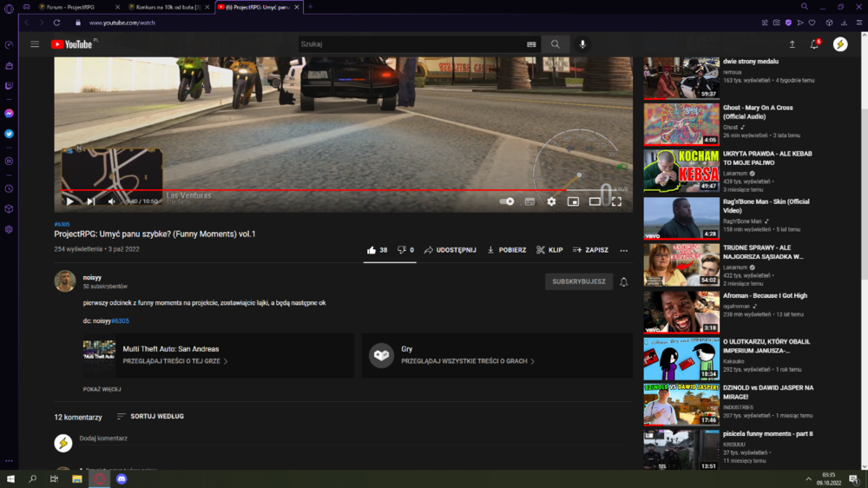
Task: Toggle the channel notification bell for noisyy
Action: (624, 281)
